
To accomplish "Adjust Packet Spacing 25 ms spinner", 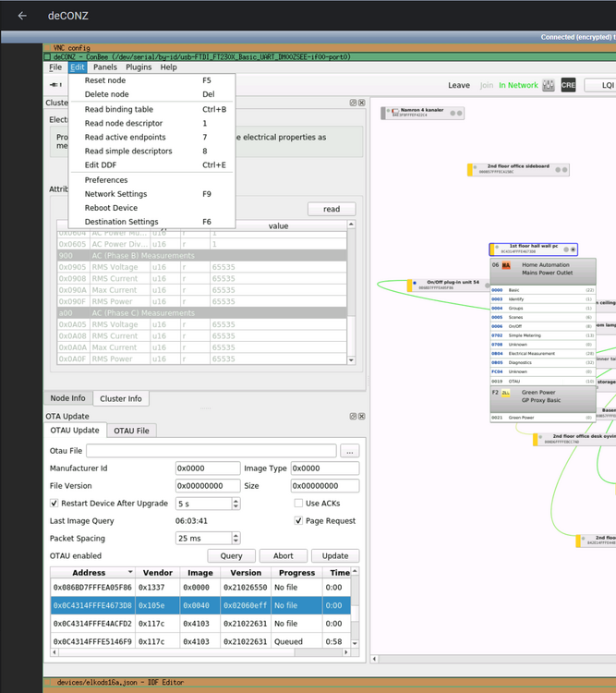I will point(236,538).
